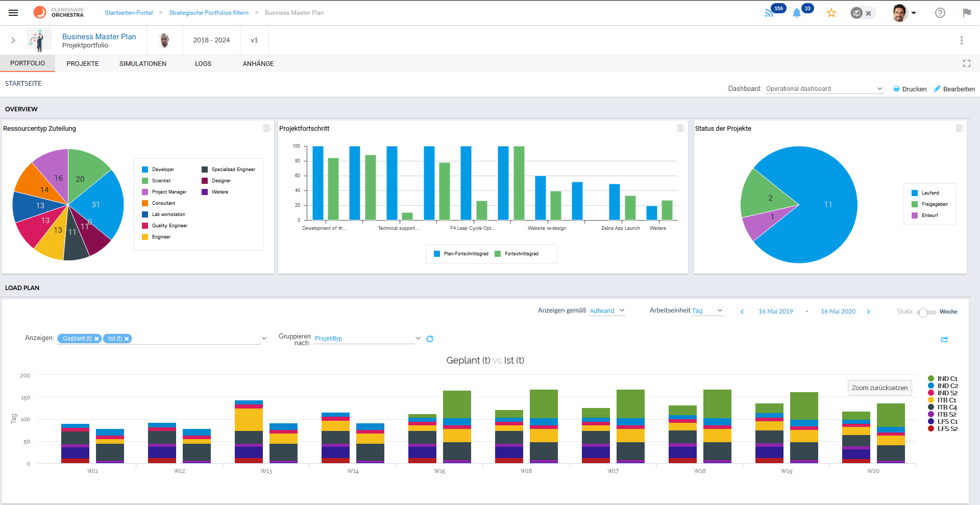Click the favorites star icon
This screenshot has height=505, width=980.
click(x=831, y=13)
